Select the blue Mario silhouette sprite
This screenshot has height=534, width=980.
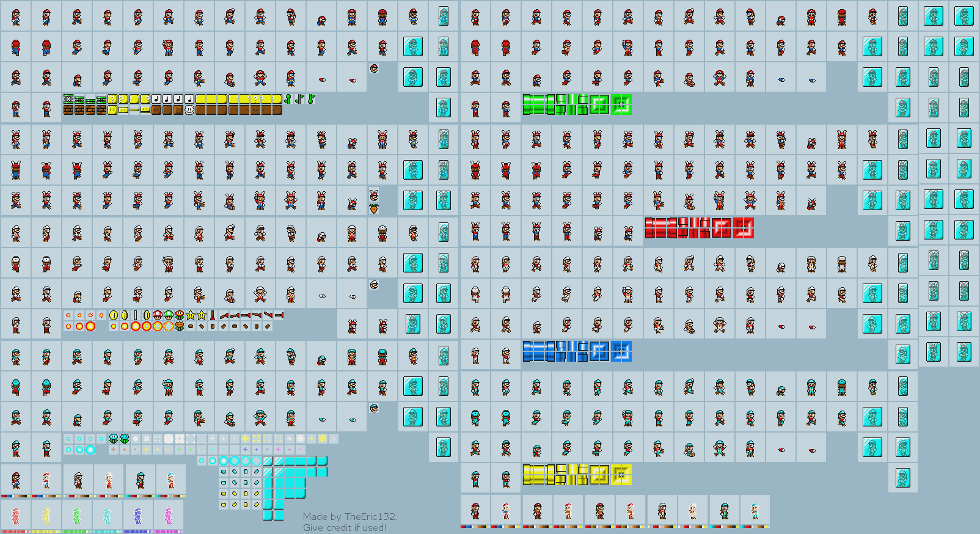tap(138, 516)
